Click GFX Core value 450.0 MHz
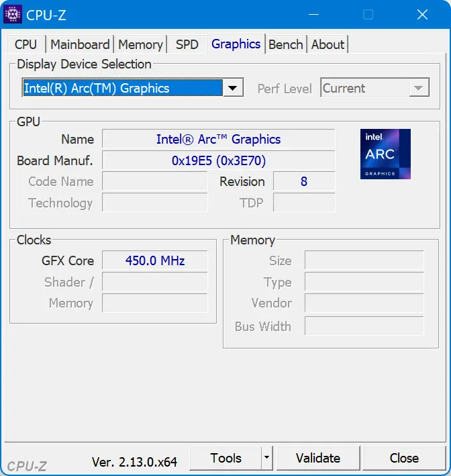 [x=155, y=260]
